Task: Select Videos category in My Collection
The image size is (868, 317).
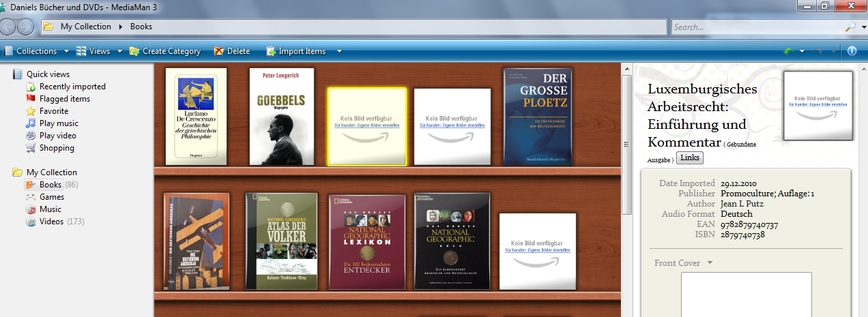Action: pos(51,222)
